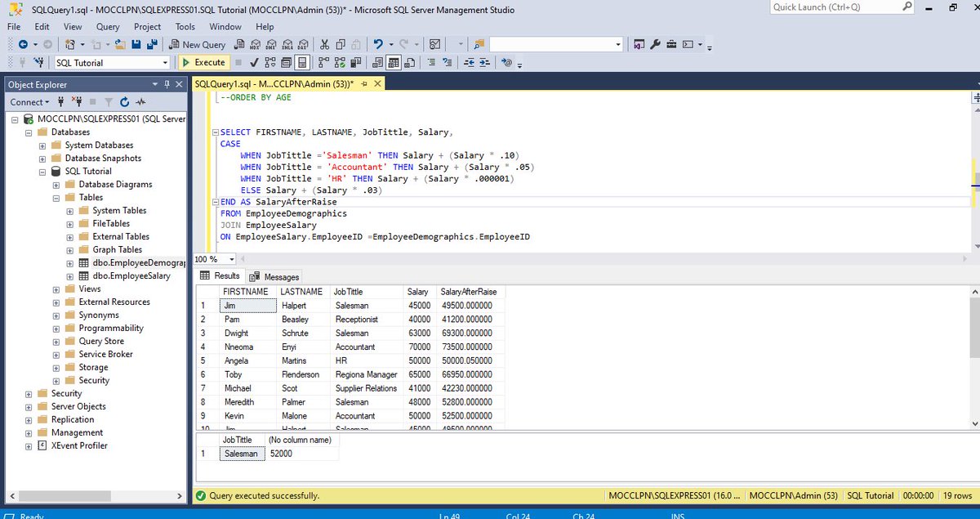The width and height of the screenshot is (980, 519).
Task: Click the DAX query icon
Action: (x=303, y=44)
